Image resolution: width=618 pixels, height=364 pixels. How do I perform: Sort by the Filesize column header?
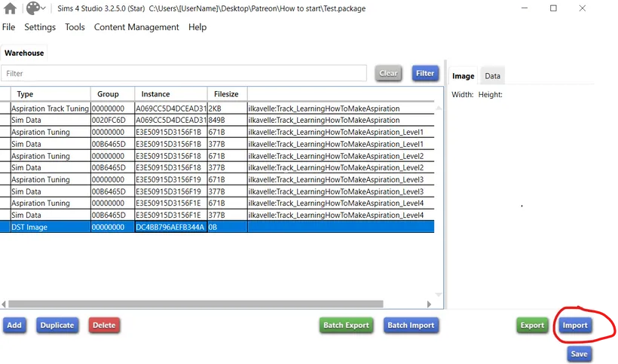pyautogui.click(x=228, y=94)
